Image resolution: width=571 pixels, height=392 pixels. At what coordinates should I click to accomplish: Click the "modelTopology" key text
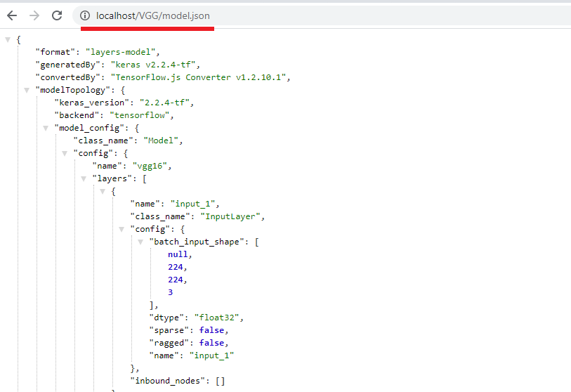tap(72, 90)
